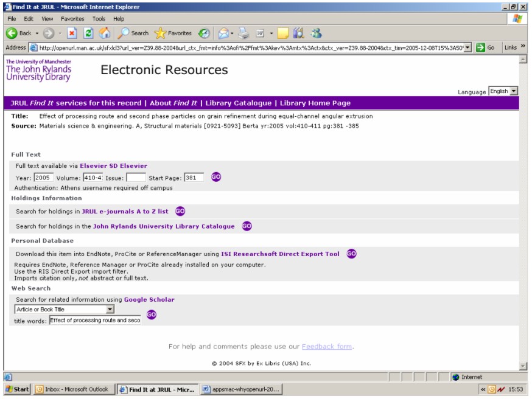The height and width of the screenshot is (399, 532).
Task: Open the Windows Start button
Action: coord(17,389)
